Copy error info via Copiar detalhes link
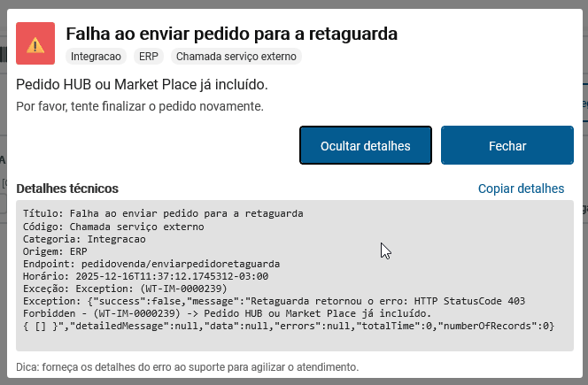588x385 pixels. 521,189
